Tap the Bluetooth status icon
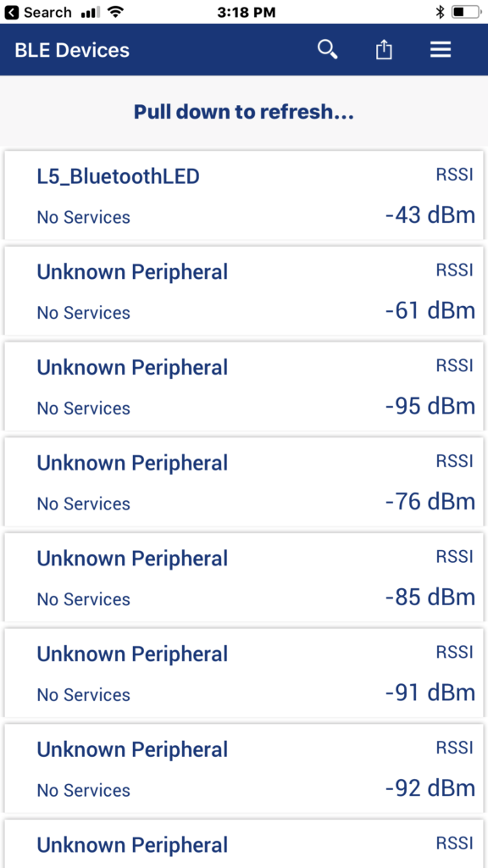 point(440,12)
